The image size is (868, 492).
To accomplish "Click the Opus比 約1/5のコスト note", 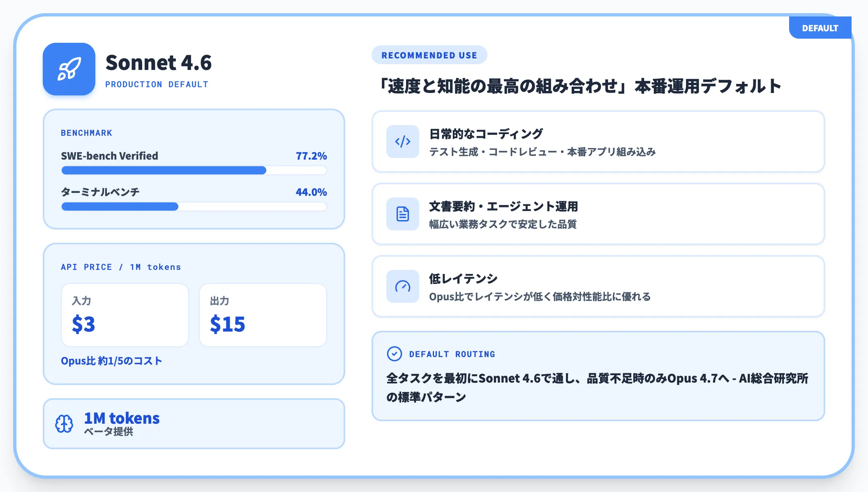I will click(111, 361).
